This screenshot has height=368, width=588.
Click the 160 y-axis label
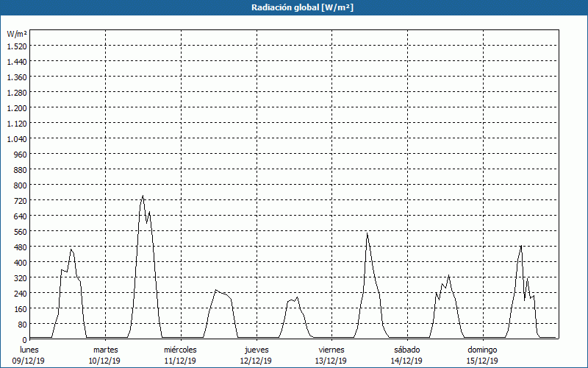click(x=21, y=308)
